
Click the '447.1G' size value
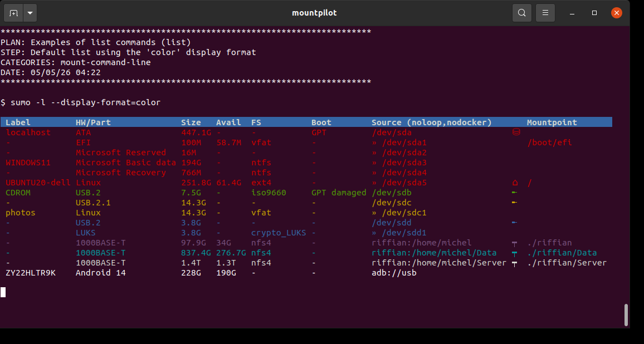click(196, 132)
